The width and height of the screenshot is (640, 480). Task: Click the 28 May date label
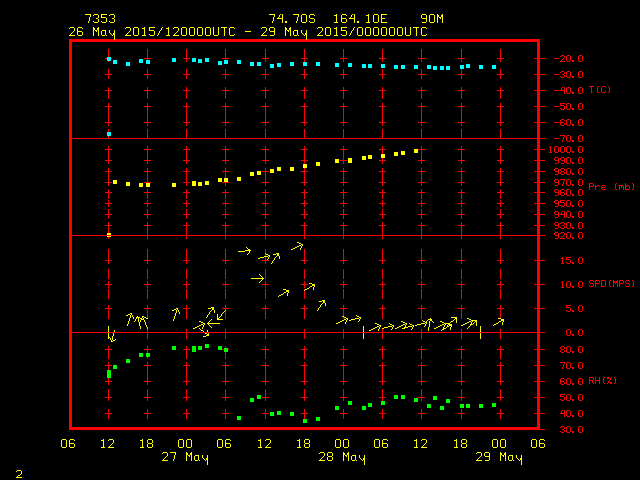coord(342,457)
